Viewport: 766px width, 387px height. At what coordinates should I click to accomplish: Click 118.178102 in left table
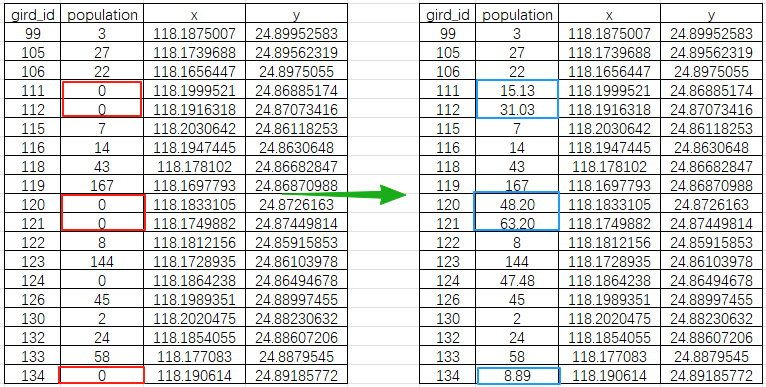[x=194, y=166]
